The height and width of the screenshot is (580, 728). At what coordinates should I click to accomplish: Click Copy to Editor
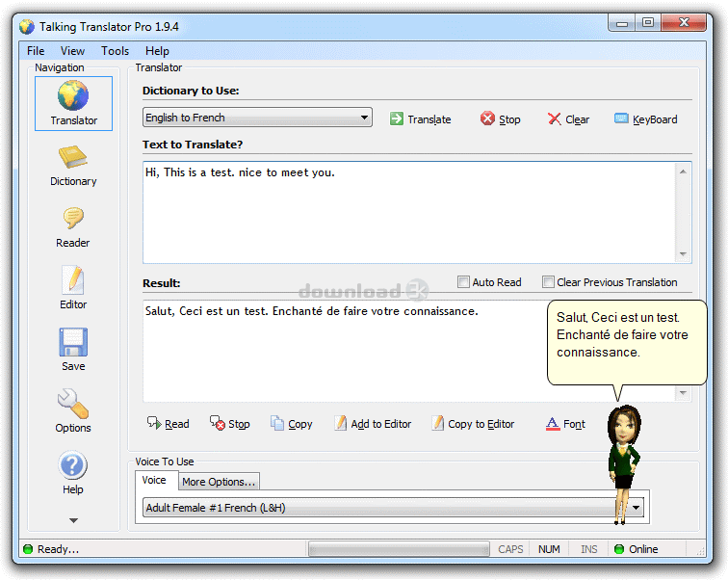473,424
